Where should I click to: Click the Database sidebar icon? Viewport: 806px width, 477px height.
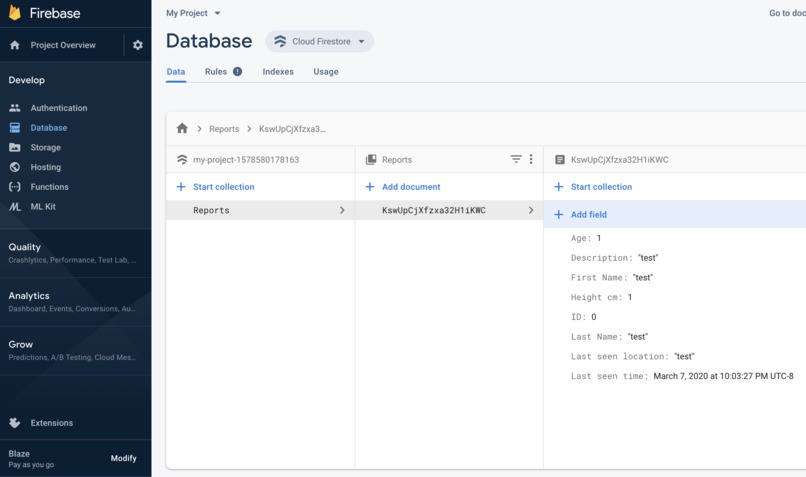(x=15, y=127)
